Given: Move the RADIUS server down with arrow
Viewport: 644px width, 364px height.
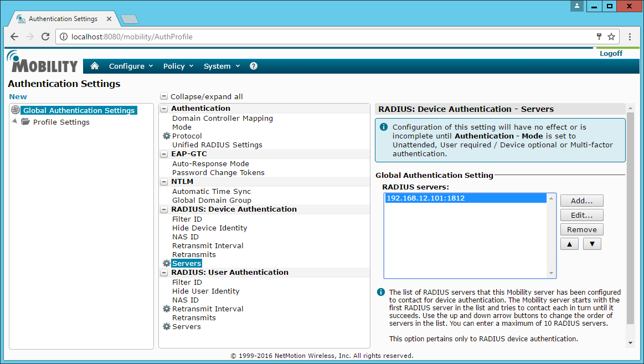Looking at the screenshot, I should (592, 244).
